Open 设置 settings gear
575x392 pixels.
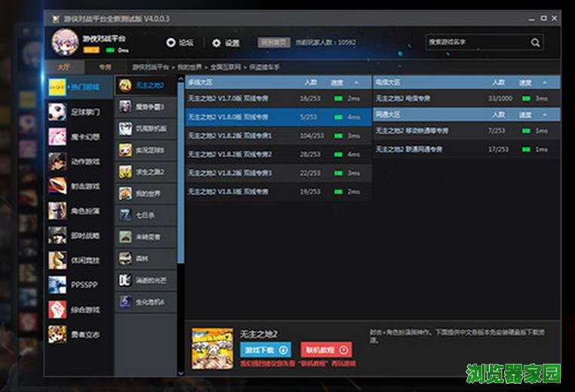217,43
